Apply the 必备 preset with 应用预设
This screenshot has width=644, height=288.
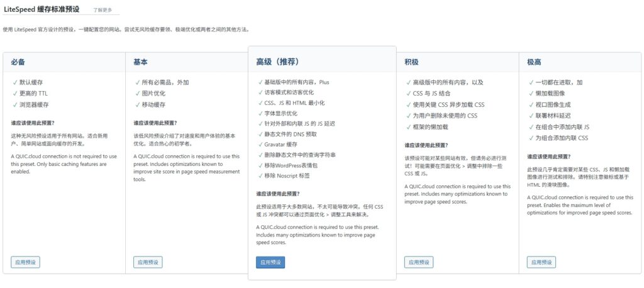25,262
